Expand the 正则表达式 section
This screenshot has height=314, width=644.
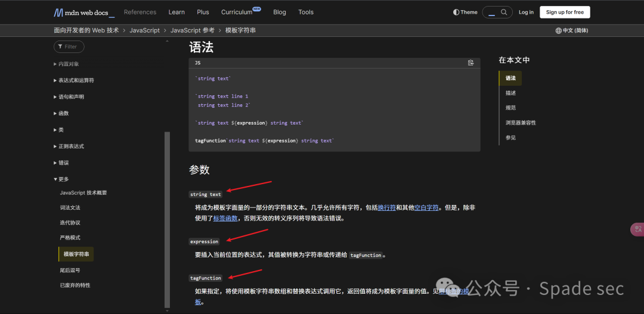point(69,146)
